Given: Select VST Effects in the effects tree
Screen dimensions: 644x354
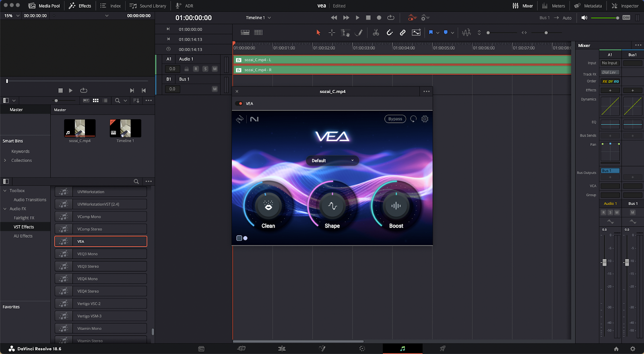Looking at the screenshot, I should (x=24, y=227).
